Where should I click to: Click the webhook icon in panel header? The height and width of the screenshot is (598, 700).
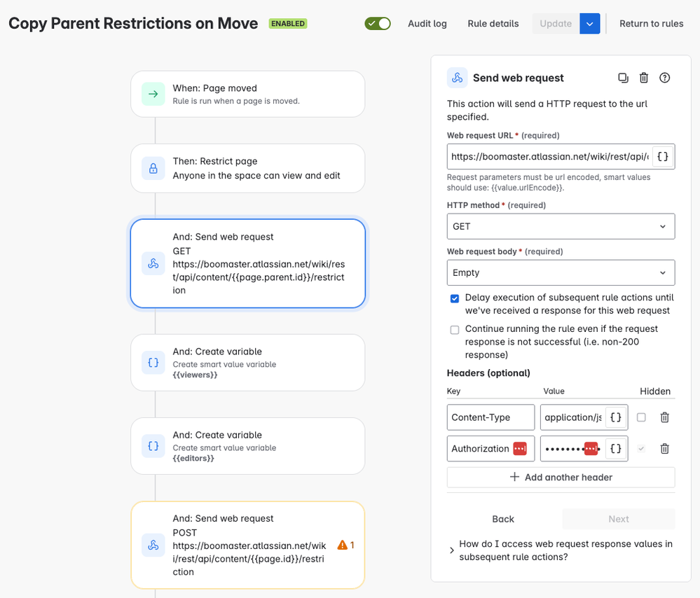[x=457, y=78]
